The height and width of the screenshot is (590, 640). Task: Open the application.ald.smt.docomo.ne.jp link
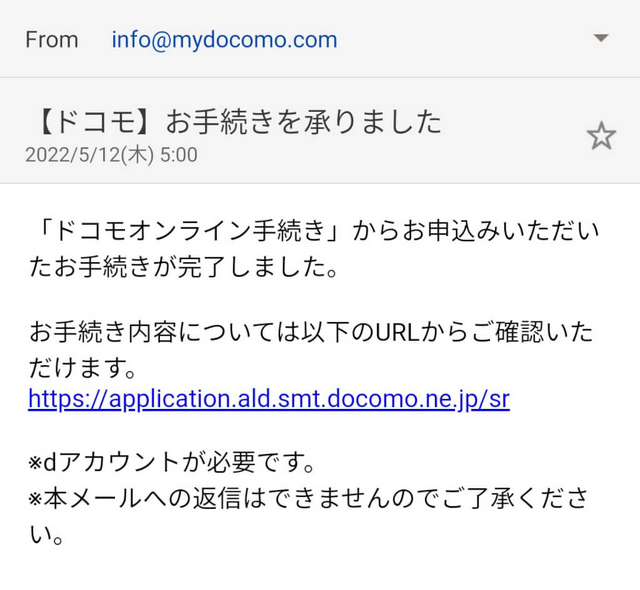pyautogui.click(x=269, y=398)
